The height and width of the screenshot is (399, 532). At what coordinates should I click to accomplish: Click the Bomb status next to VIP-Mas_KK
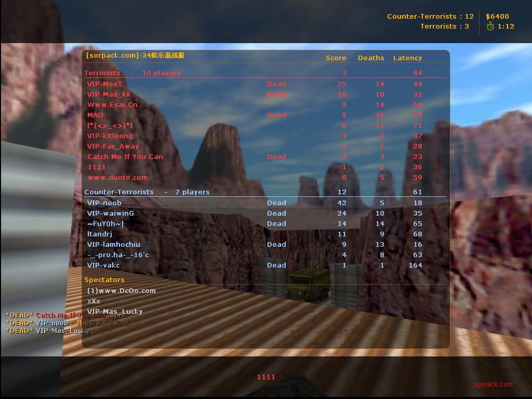click(x=276, y=94)
